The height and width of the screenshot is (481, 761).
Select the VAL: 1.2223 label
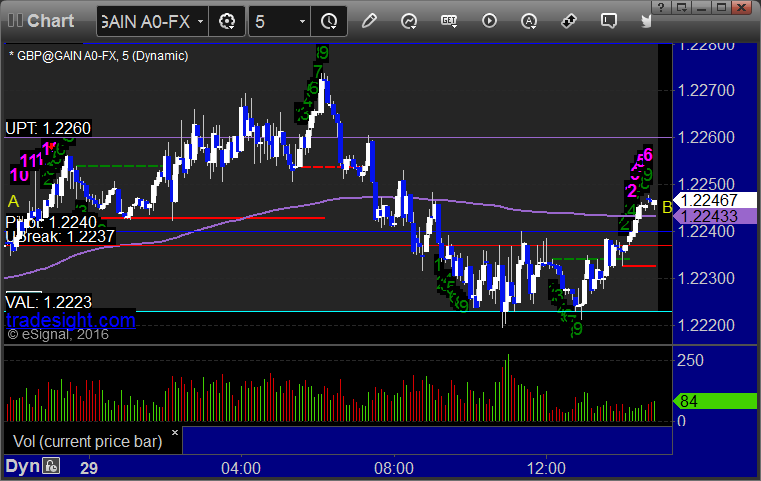click(x=49, y=302)
